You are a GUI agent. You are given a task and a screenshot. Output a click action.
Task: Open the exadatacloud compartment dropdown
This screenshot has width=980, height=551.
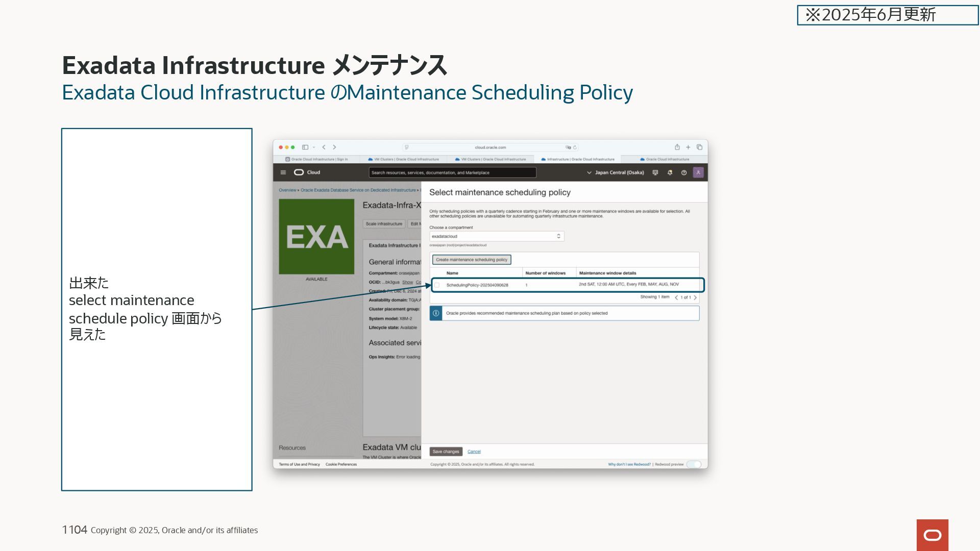[x=496, y=236]
